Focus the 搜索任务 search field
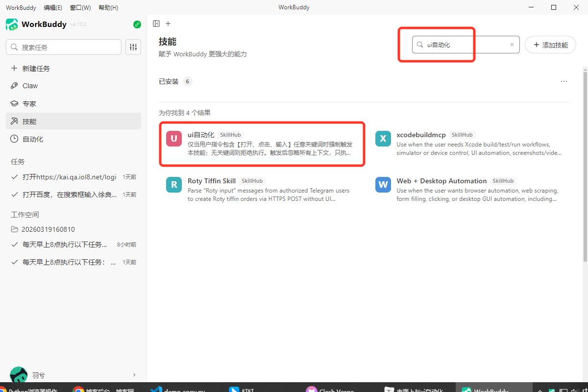The height and width of the screenshot is (392, 588). pos(64,47)
